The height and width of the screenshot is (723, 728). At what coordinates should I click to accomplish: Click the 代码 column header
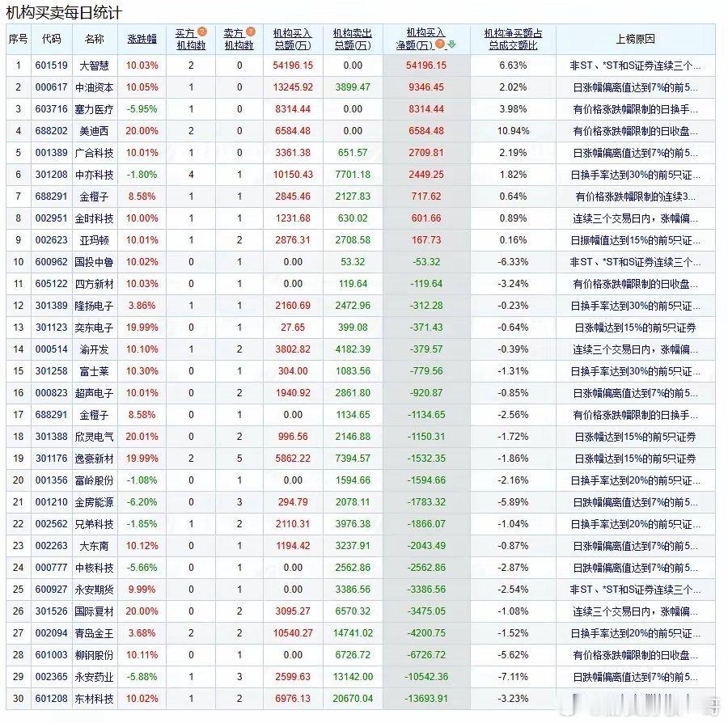(51, 39)
